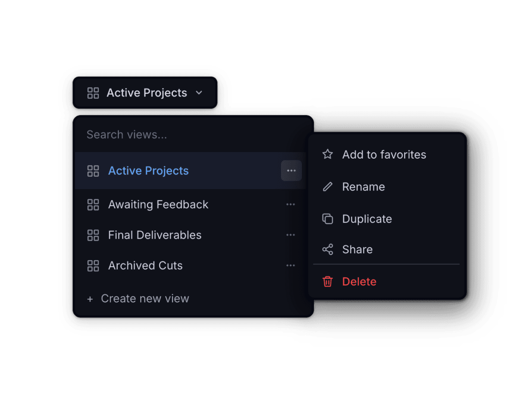Image resolution: width=532 pixels, height=398 pixels.
Task: Select the Archived Cuts view
Action: (145, 265)
